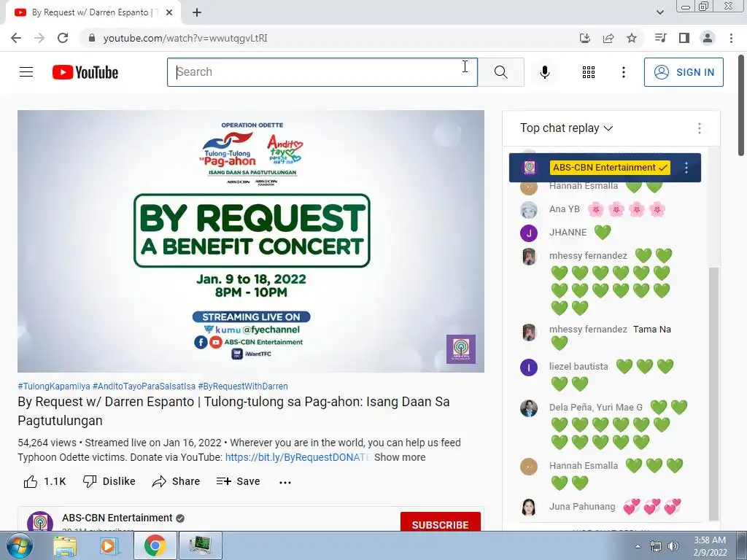747x560 pixels.
Task: Like the video with thumbs up
Action: [x=44, y=481]
